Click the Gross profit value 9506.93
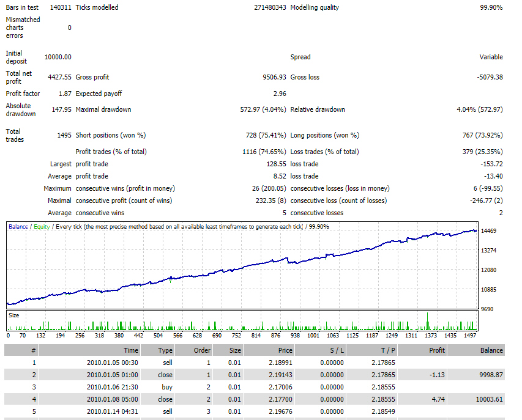The width and height of the screenshot is (522, 420). 274,77
